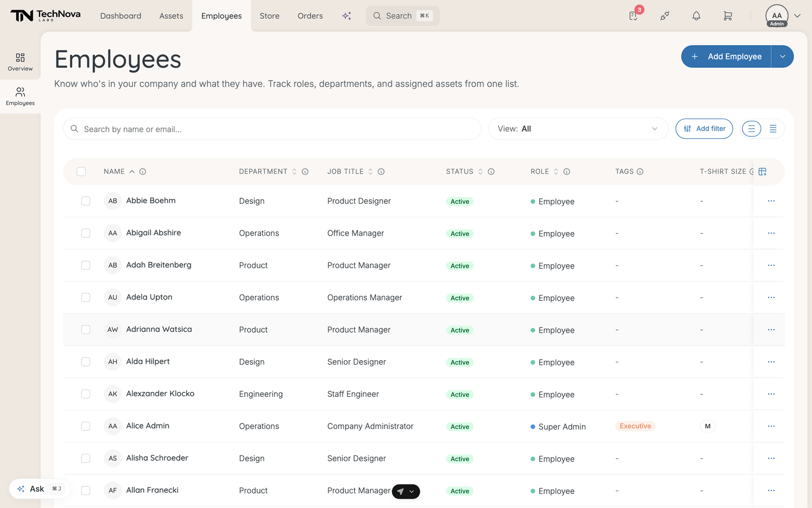The image size is (812, 508).
Task: Show info tooltip for Job Title column
Action: (x=381, y=172)
